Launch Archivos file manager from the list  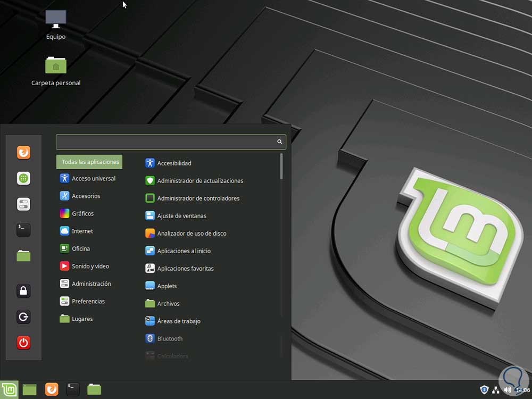(162, 304)
